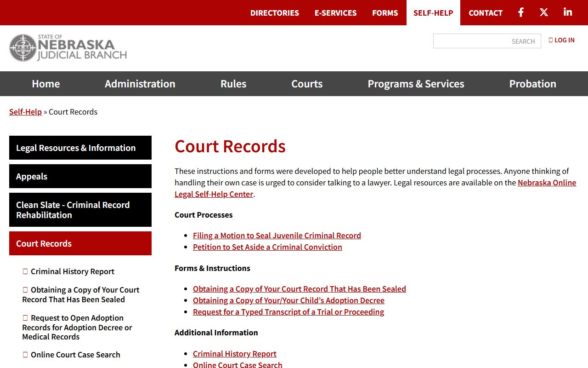The width and height of the screenshot is (588, 368).
Task: Open Online Court Case Search content link
Action: (237, 365)
